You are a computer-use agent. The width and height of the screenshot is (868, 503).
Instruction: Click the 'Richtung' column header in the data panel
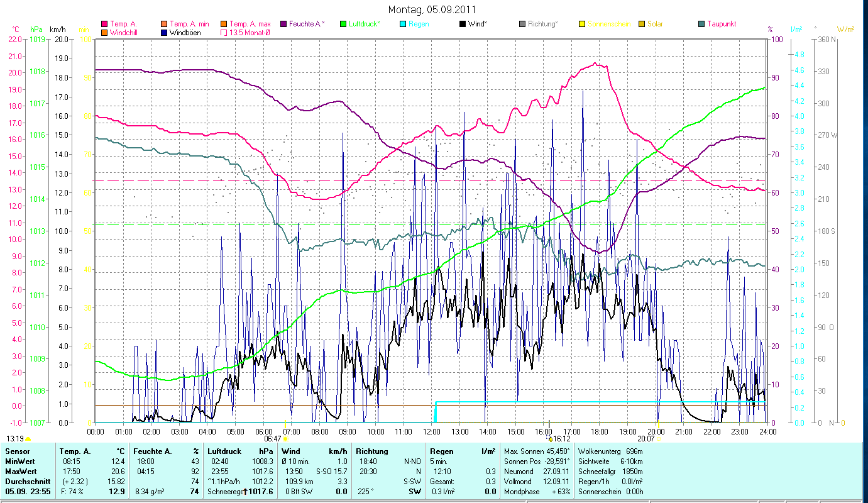[372, 451]
